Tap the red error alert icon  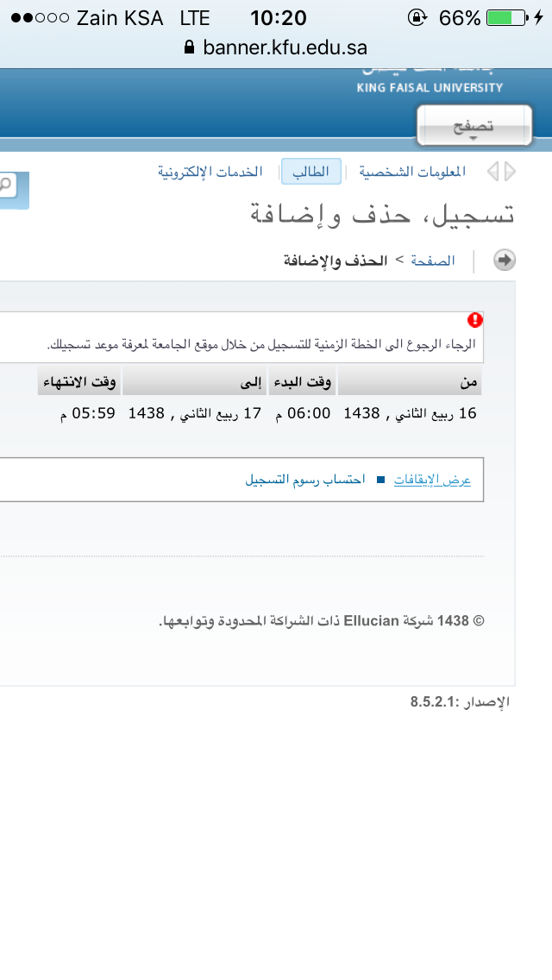pos(475,320)
